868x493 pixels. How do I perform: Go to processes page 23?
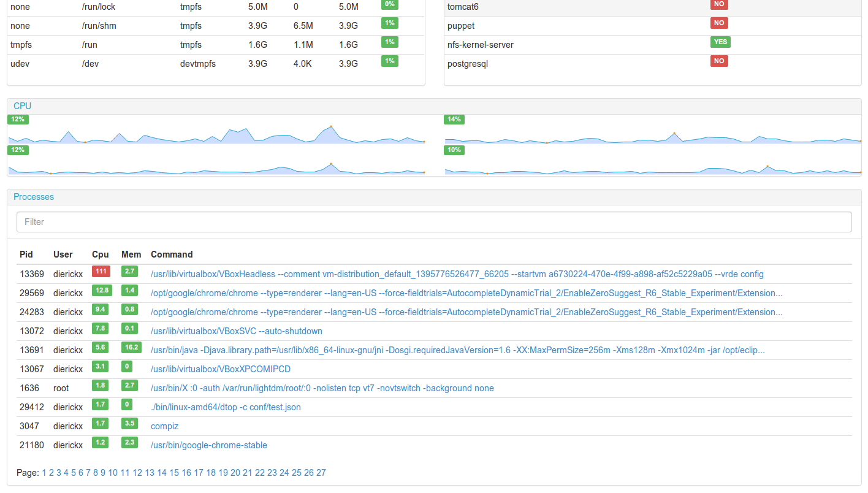[x=272, y=473]
